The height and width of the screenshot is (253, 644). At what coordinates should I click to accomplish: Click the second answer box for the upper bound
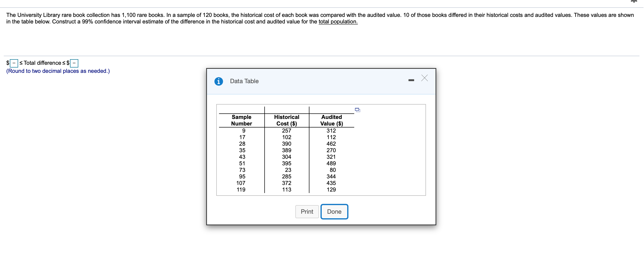pos(74,63)
